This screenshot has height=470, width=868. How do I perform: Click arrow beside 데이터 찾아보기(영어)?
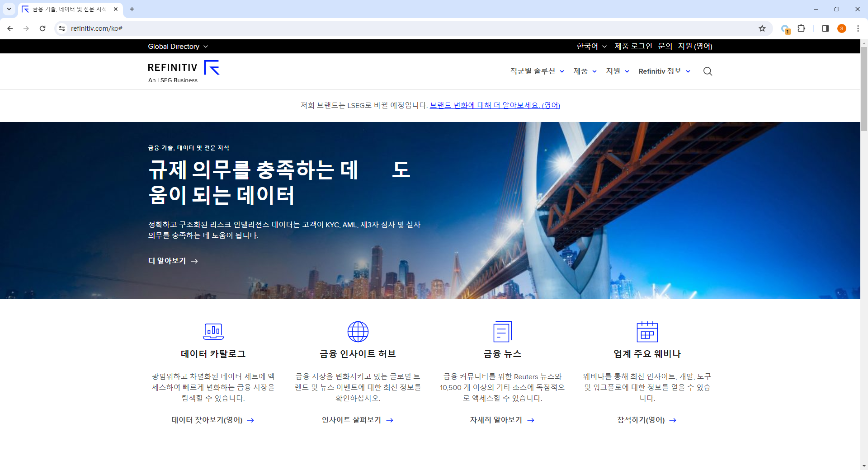[x=250, y=420]
